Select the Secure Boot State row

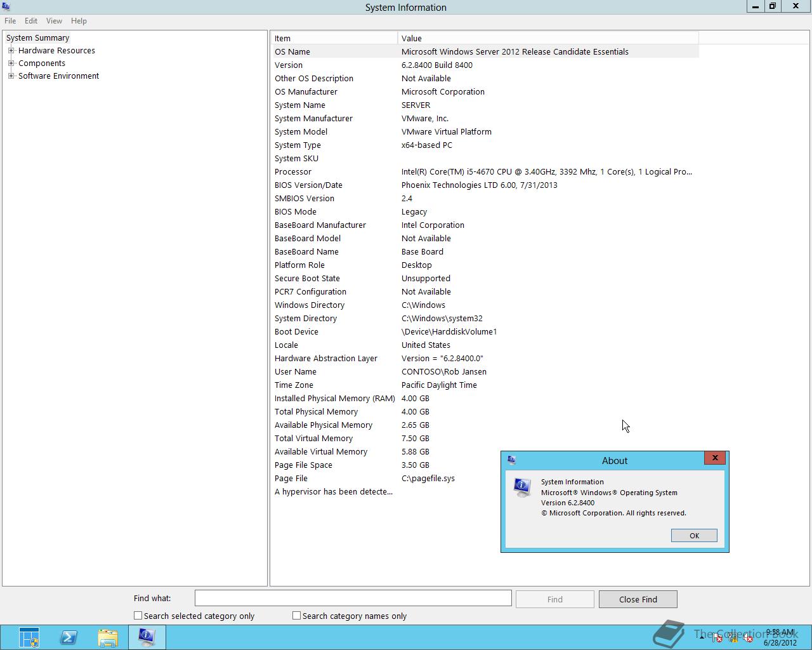tap(485, 278)
